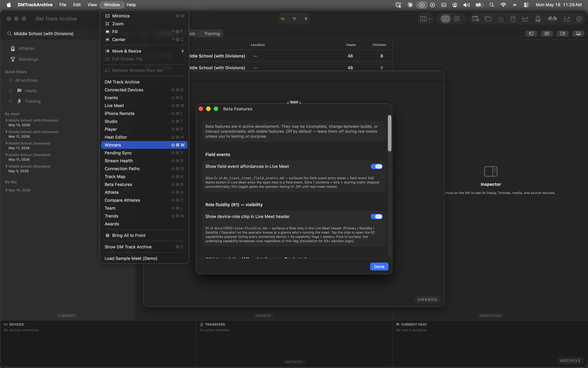The width and height of the screenshot is (588, 368).
Task: Switch to list view in the toolbar
Action: 445,19
